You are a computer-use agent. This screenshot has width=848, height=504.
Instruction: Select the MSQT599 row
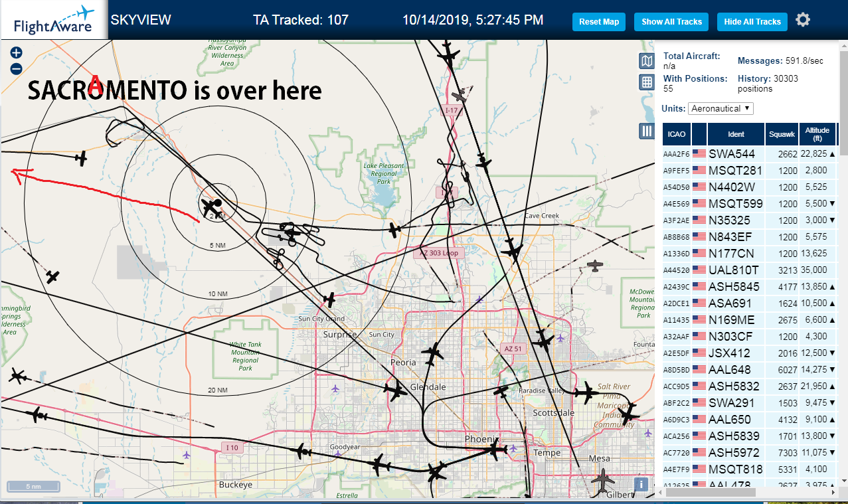(x=750, y=203)
